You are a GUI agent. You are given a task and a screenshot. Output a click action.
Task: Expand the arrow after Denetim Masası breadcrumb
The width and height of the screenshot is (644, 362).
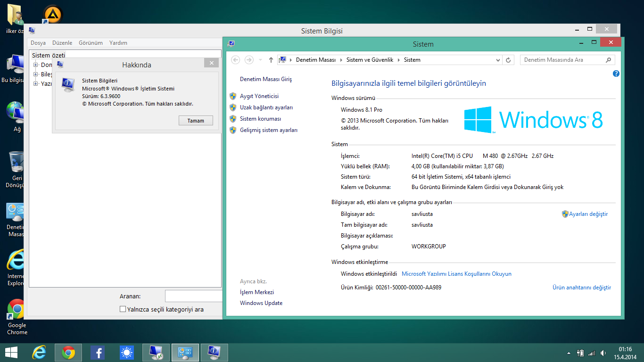[x=341, y=60]
